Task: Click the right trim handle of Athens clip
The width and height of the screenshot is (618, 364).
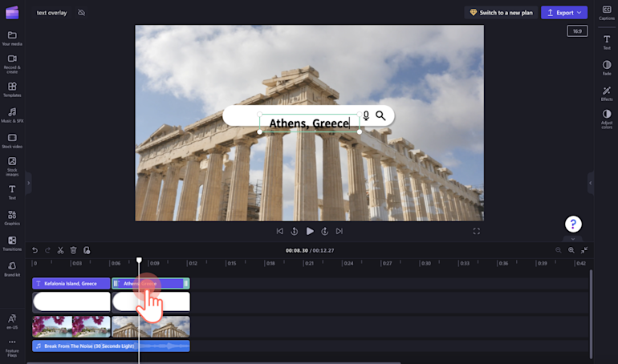Action: 186,283
